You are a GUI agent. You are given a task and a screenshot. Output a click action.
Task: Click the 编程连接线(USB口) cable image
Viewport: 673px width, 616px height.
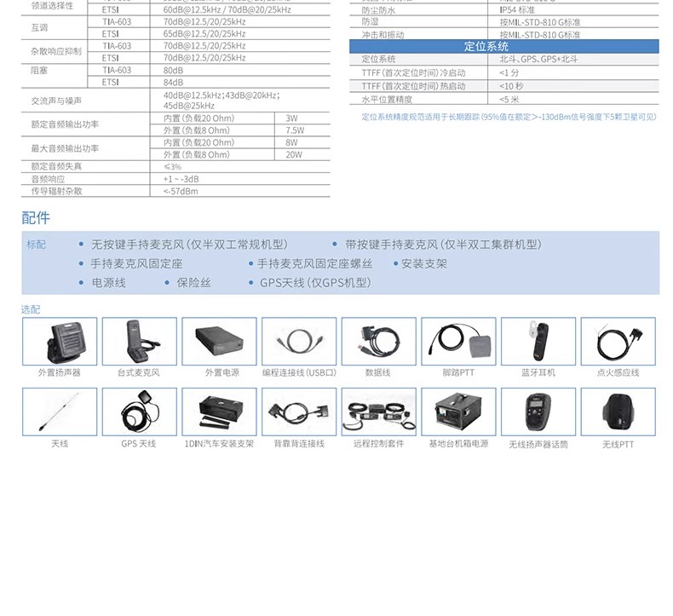(299, 342)
